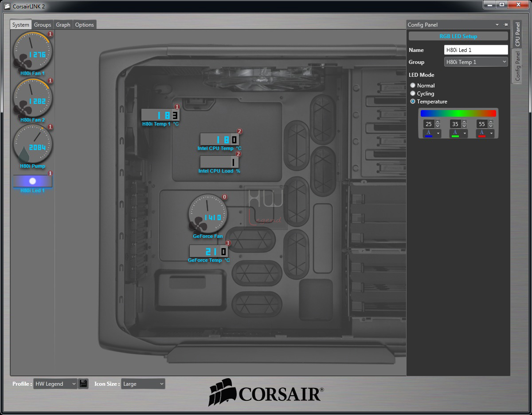Screen dimensions: 532x415
Task: Select the H80i Led 1 indicator
Action: click(x=32, y=181)
